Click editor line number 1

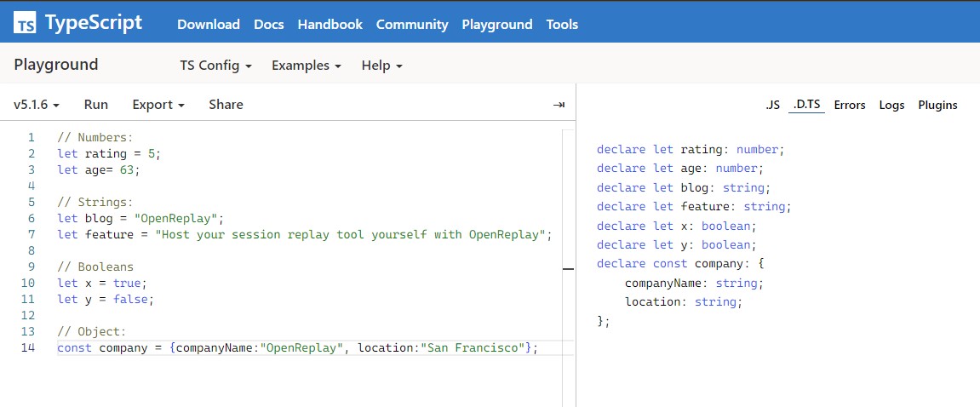coord(32,137)
